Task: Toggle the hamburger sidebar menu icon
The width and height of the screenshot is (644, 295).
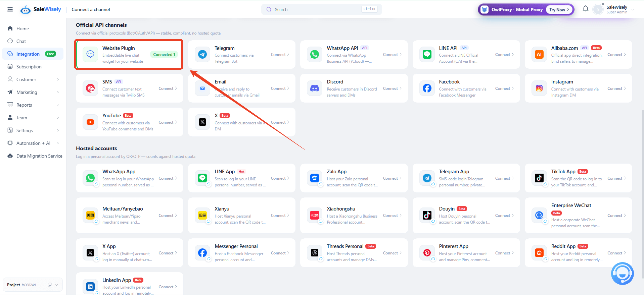Action: (10, 9)
